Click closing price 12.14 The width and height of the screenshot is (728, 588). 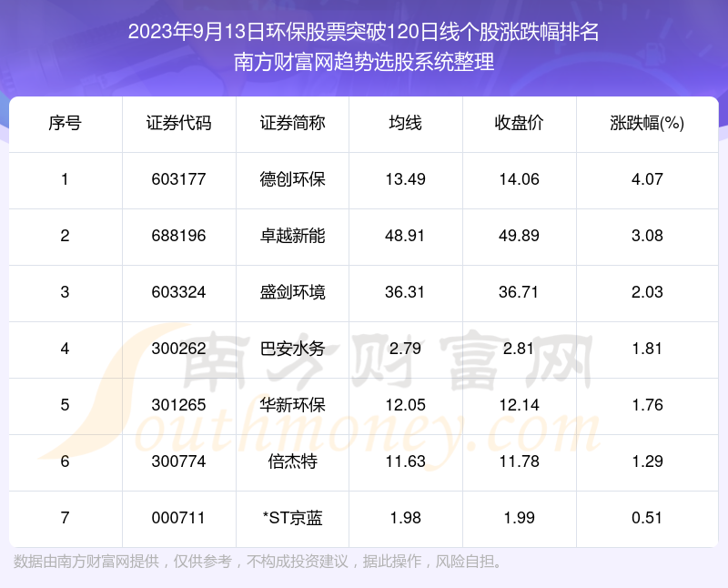point(519,405)
